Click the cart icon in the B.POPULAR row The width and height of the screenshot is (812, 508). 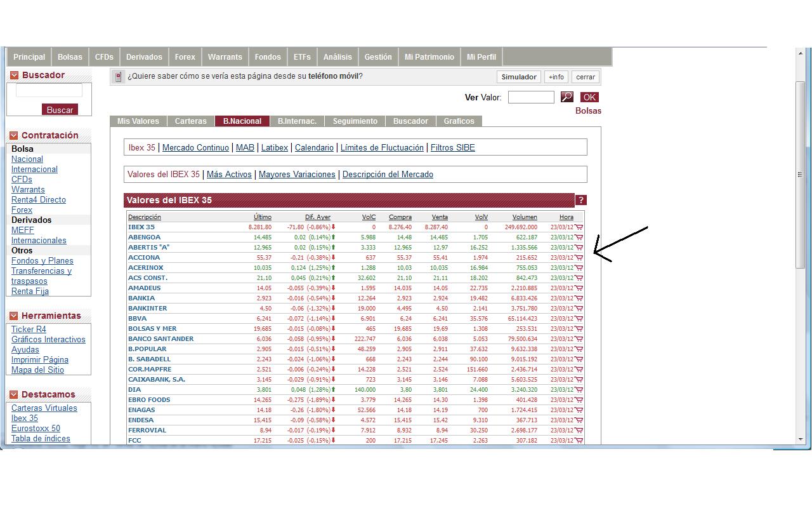point(579,349)
